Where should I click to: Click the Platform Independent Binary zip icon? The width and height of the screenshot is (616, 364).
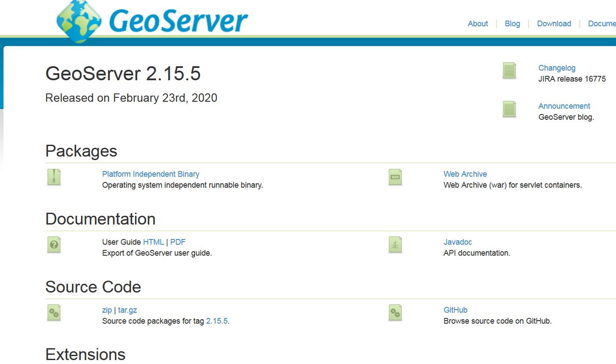click(x=54, y=177)
